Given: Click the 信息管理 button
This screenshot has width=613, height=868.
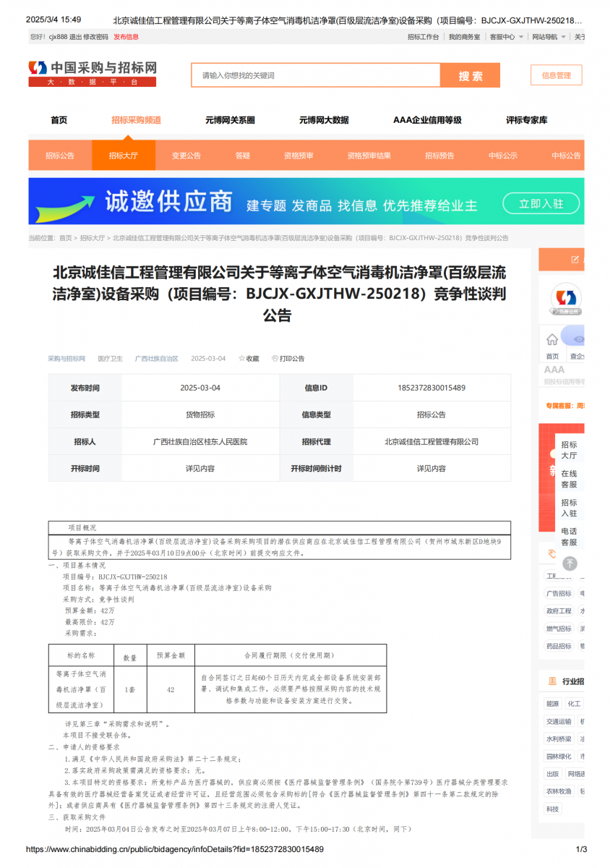Looking at the screenshot, I should coord(556,75).
